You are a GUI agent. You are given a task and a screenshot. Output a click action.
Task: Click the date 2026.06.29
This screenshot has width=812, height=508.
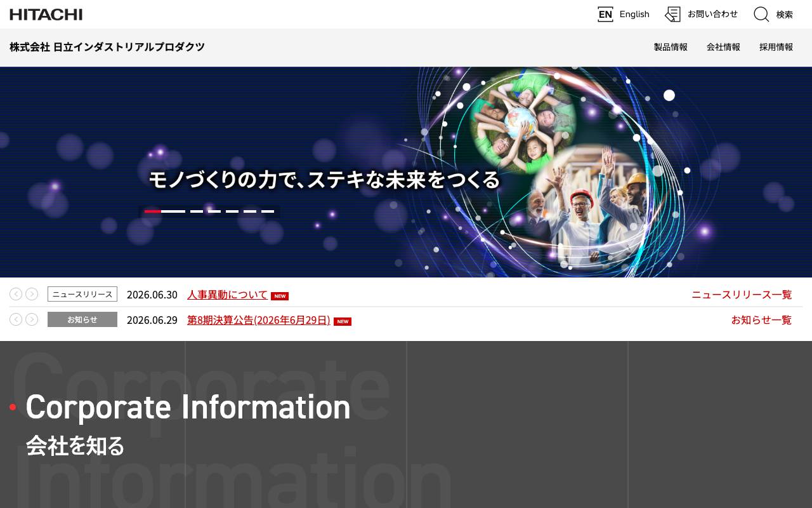(152, 320)
